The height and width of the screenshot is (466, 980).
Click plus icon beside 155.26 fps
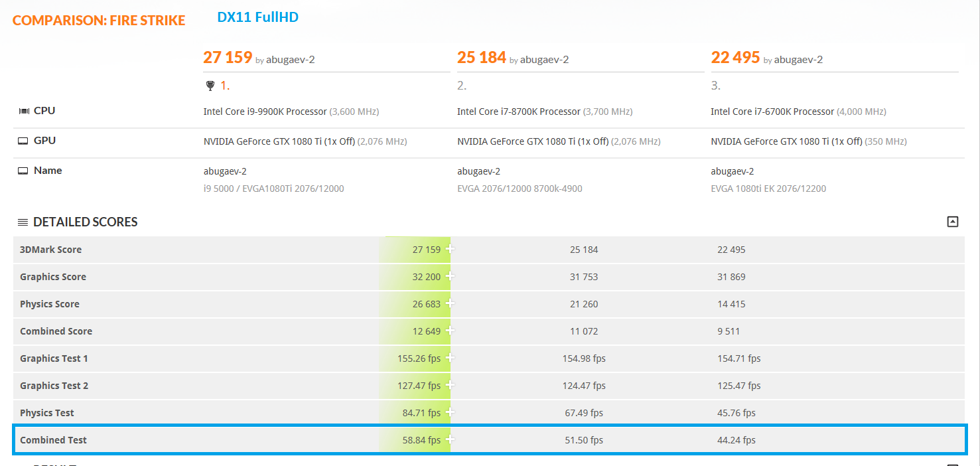(450, 358)
